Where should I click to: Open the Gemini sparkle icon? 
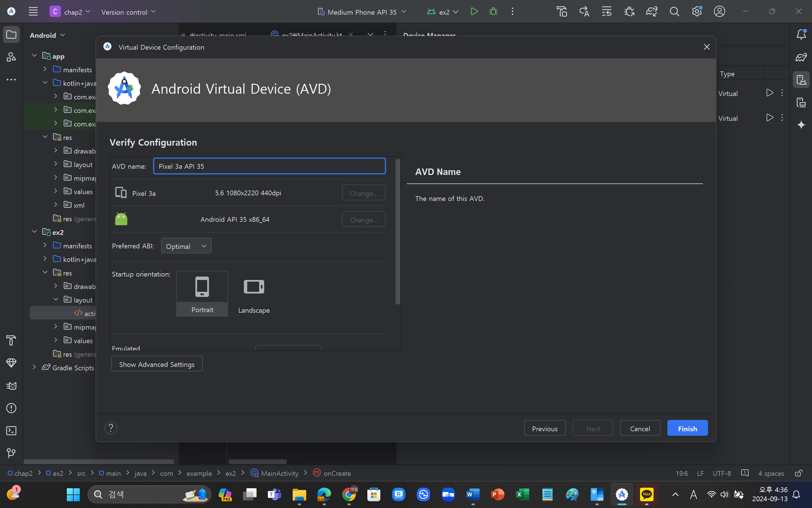(801, 125)
